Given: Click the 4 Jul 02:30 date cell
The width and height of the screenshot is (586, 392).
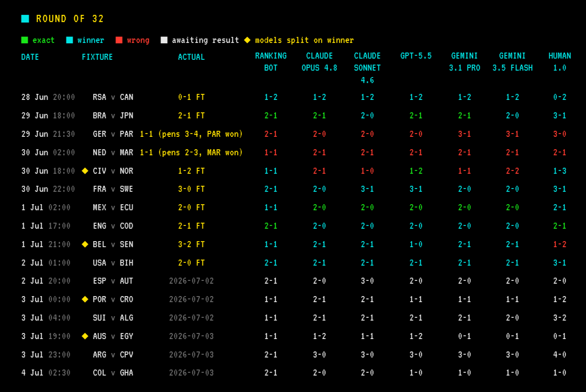Looking at the screenshot, I should pyautogui.click(x=46, y=373).
